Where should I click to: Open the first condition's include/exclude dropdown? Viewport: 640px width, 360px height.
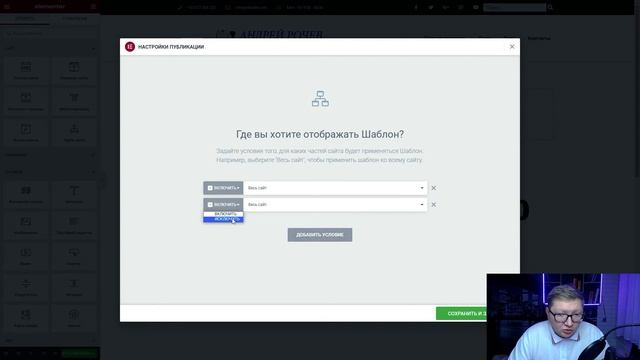click(x=223, y=188)
